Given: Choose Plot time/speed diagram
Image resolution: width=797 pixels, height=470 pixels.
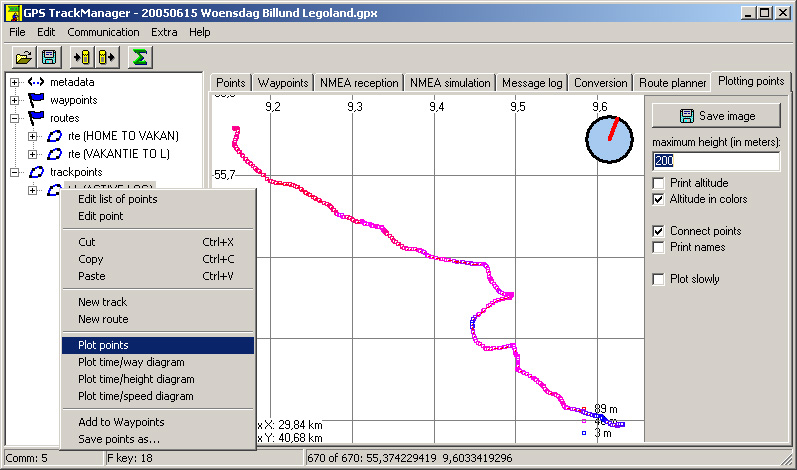Looking at the screenshot, I should coord(158,396).
